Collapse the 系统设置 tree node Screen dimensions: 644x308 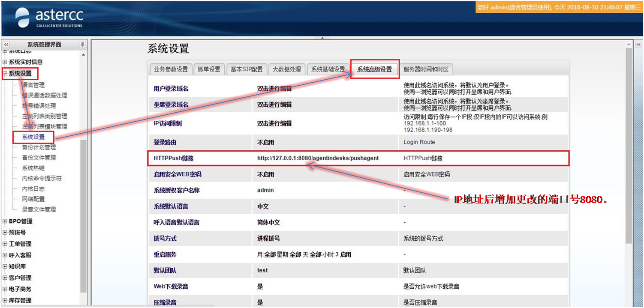click(x=5, y=74)
